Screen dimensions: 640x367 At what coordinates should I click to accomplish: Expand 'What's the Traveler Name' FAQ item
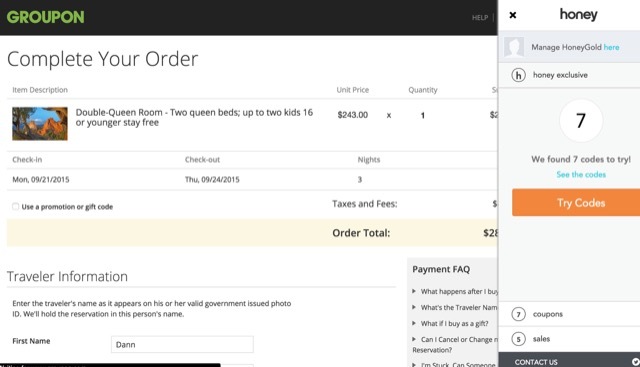(x=456, y=307)
